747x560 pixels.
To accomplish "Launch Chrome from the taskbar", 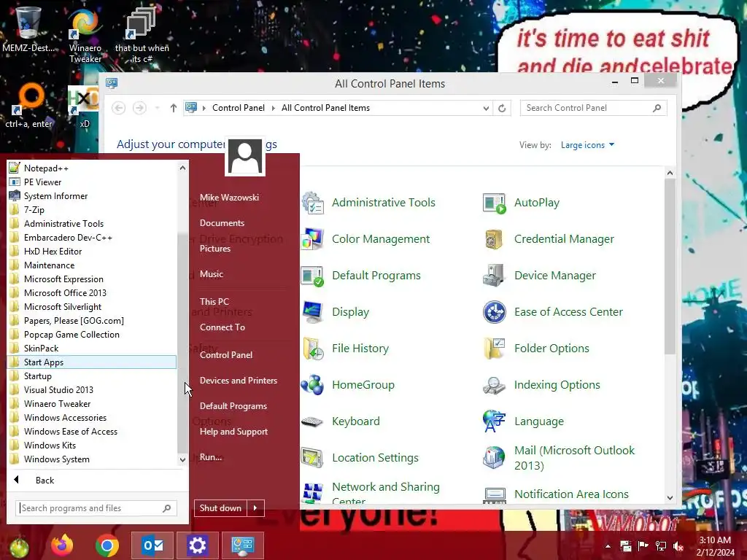I will [107, 545].
